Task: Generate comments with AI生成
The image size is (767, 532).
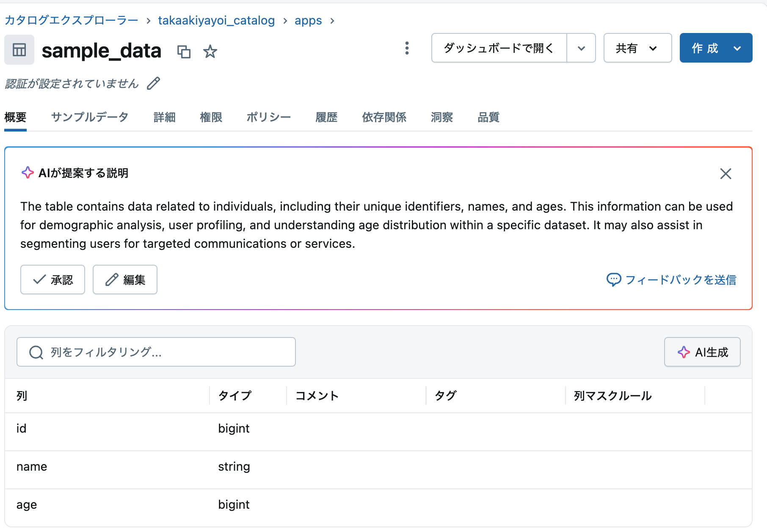Action: click(x=702, y=351)
